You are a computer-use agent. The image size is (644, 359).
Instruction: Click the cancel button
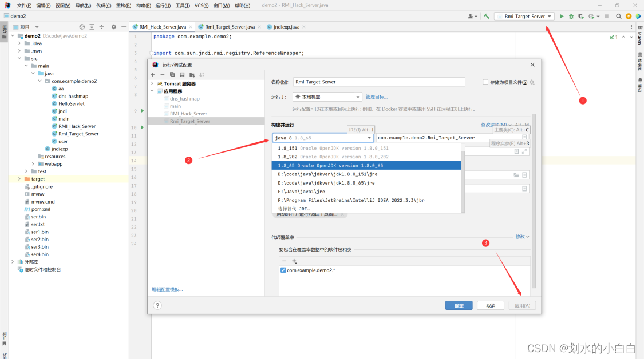(491, 306)
